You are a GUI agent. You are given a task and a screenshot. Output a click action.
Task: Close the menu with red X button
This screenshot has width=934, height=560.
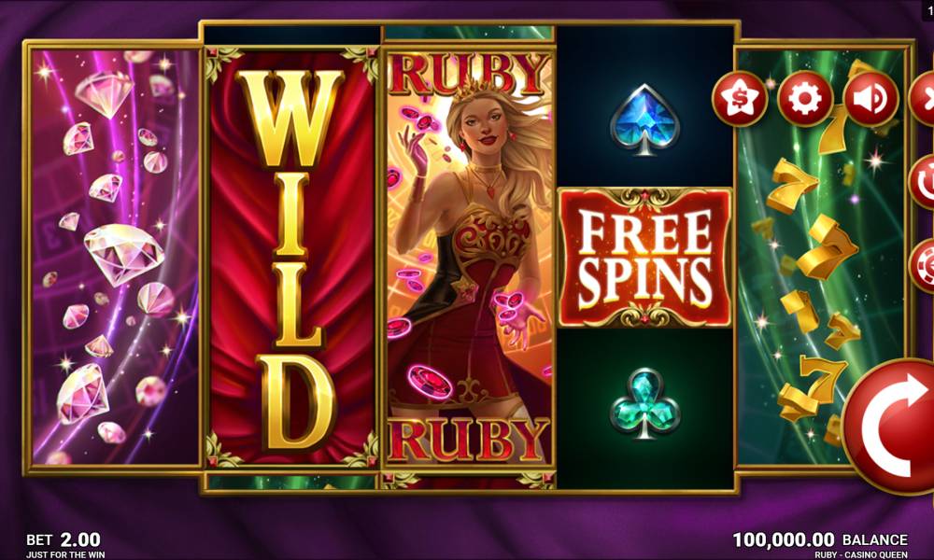(922, 98)
